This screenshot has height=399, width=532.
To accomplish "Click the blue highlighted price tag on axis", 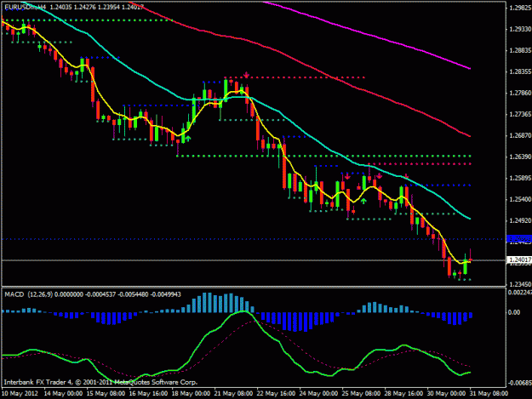I will (519, 239).
